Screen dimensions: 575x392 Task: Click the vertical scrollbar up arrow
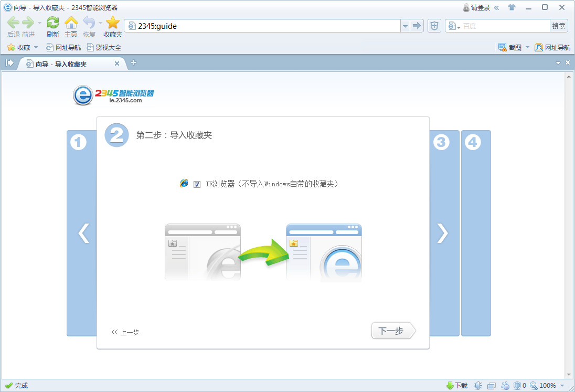pos(569,76)
